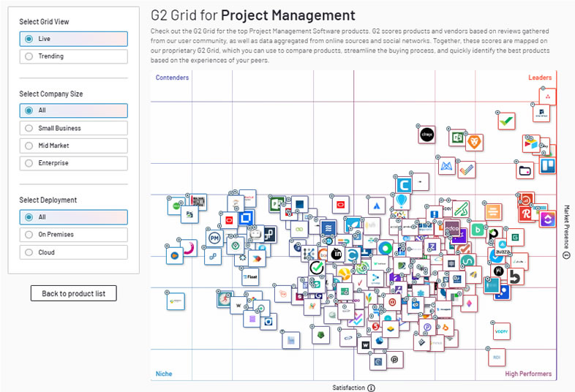The image size is (575, 392).
Task: Open the Smartsheet logo tile
Action: tap(541, 113)
